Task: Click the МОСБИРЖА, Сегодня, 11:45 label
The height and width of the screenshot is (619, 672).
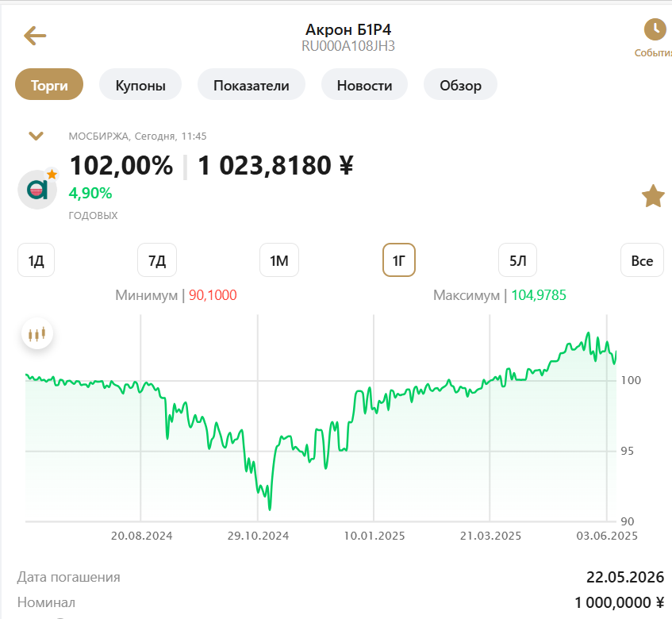Action: [137, 136]
